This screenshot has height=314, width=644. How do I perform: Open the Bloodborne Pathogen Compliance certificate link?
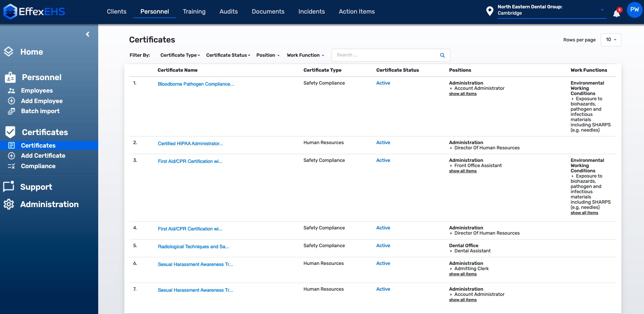pos(196,84)
